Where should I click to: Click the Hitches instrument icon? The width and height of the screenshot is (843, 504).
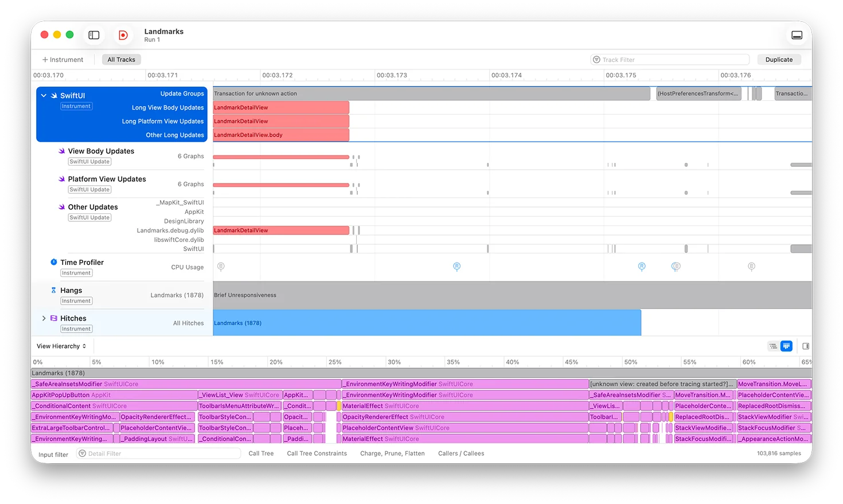pos(54,318)
